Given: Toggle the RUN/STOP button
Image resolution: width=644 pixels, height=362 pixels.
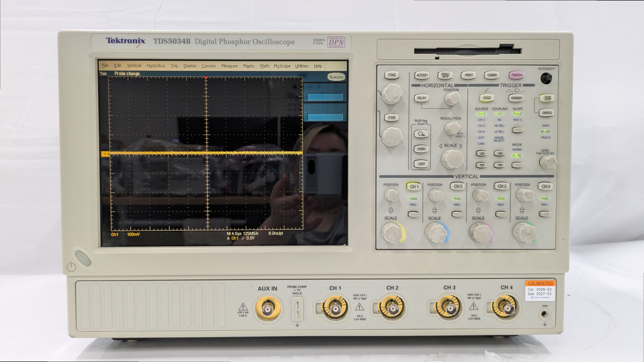Looking at the screenshot, I should click(x=547, y=98).
